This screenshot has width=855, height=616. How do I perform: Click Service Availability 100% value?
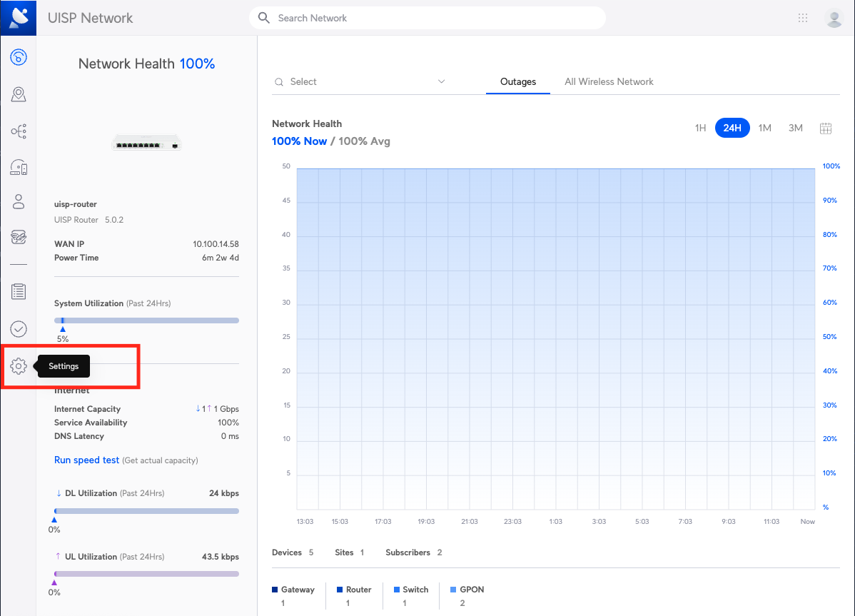click(228, 423)
